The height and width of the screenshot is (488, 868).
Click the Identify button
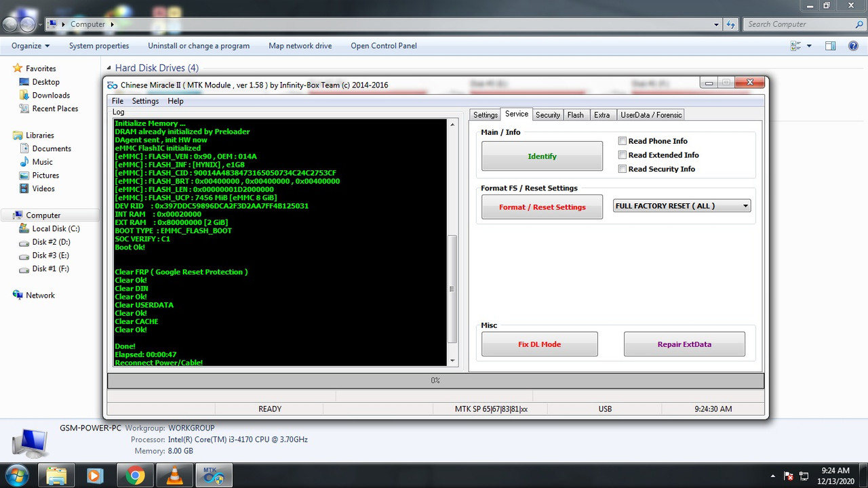[542, 156]
